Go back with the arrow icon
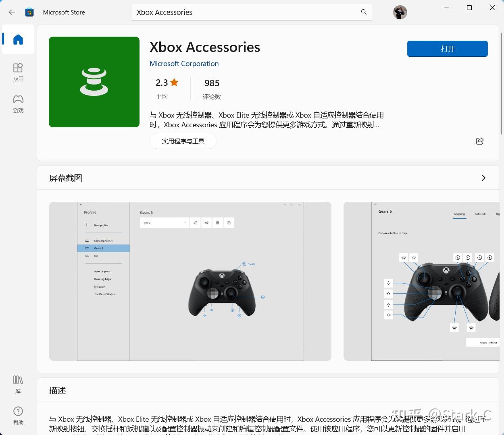504x435 pixels. click(12, 12)
